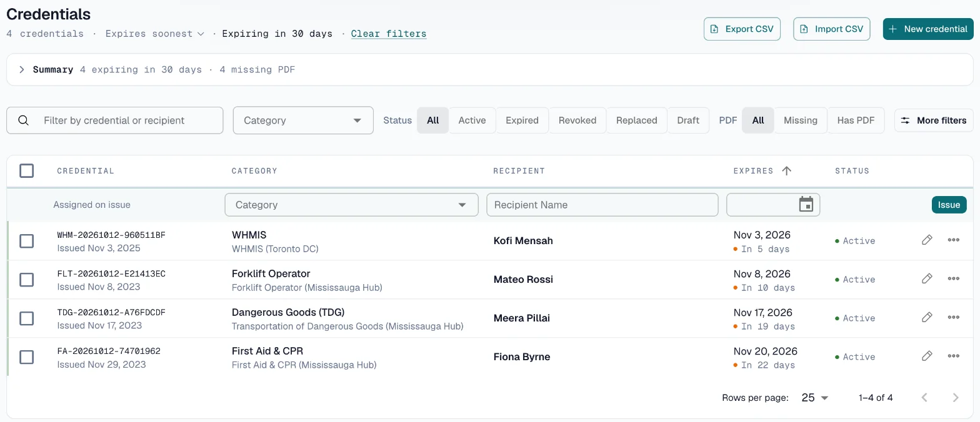Check the FLT-20261012-E21413EC row checkbox
980x422 pixels.
tap(26, 280)
